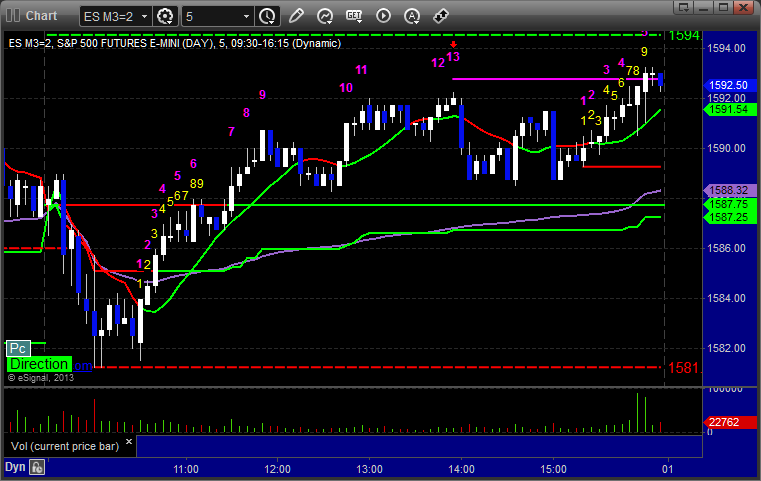
Task: Click the red 1581 low level label
Action: click(x=684, y=368)
